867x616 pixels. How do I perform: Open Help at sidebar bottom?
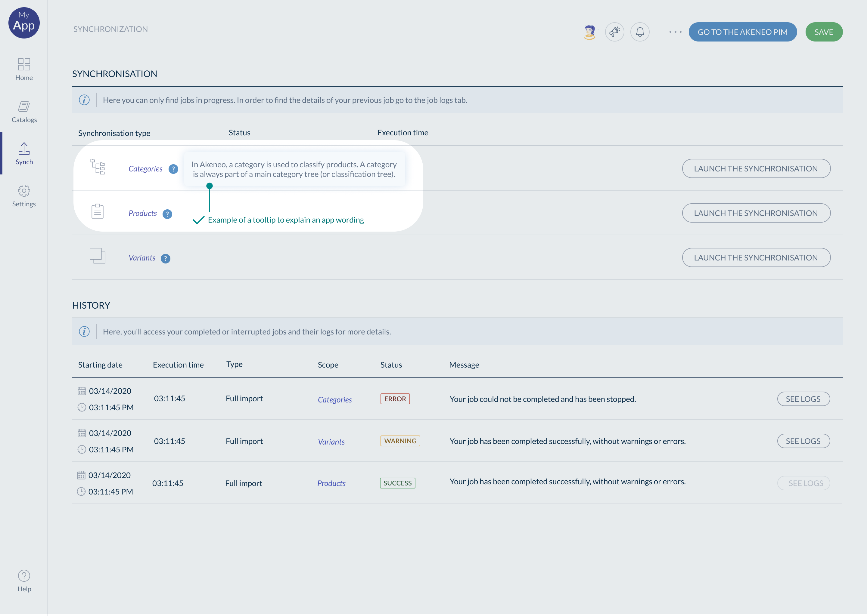(24, 580)
